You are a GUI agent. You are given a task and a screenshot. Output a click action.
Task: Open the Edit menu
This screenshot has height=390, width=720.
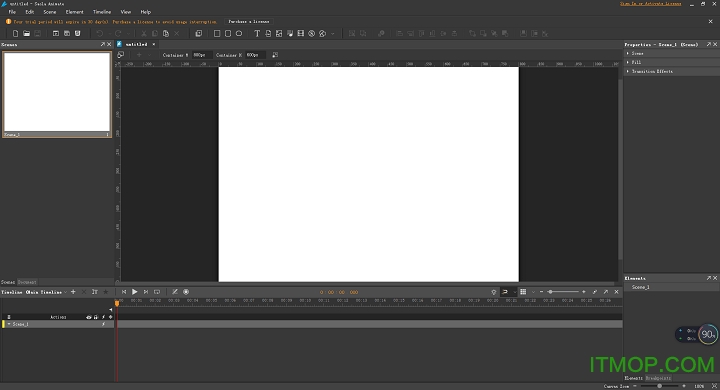pos(30,12)
